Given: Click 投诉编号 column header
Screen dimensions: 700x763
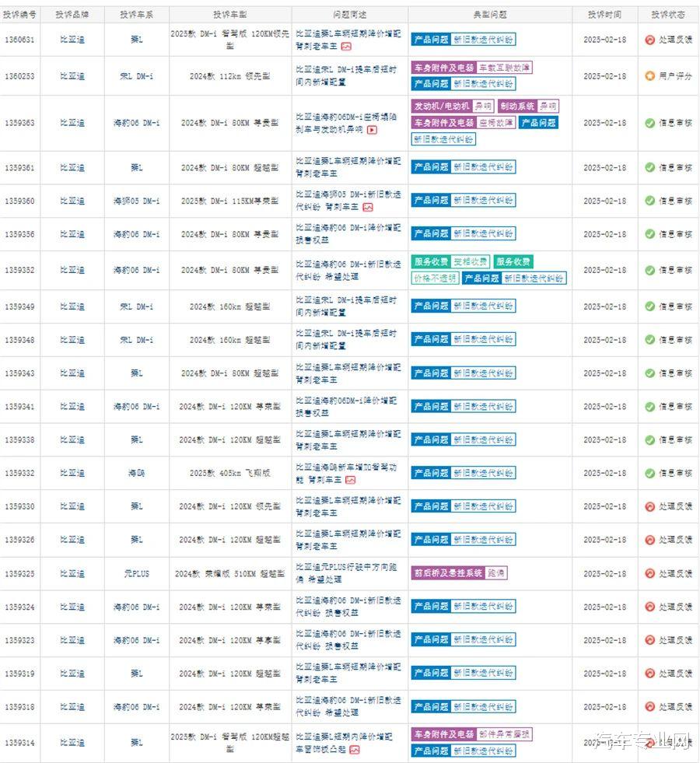Looking at the screenshot, I should point(19,15).
